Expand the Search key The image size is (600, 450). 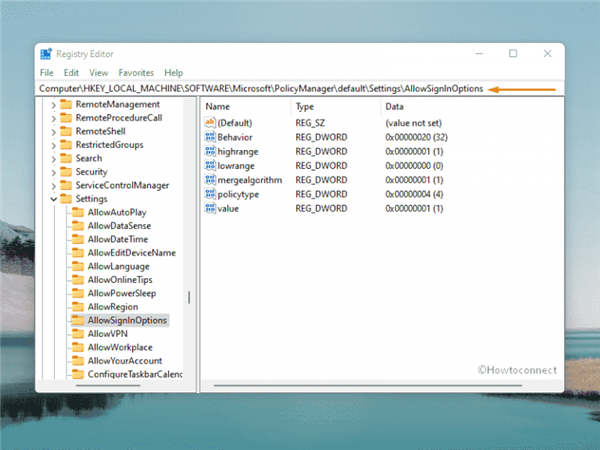click(x=54, y=159)
